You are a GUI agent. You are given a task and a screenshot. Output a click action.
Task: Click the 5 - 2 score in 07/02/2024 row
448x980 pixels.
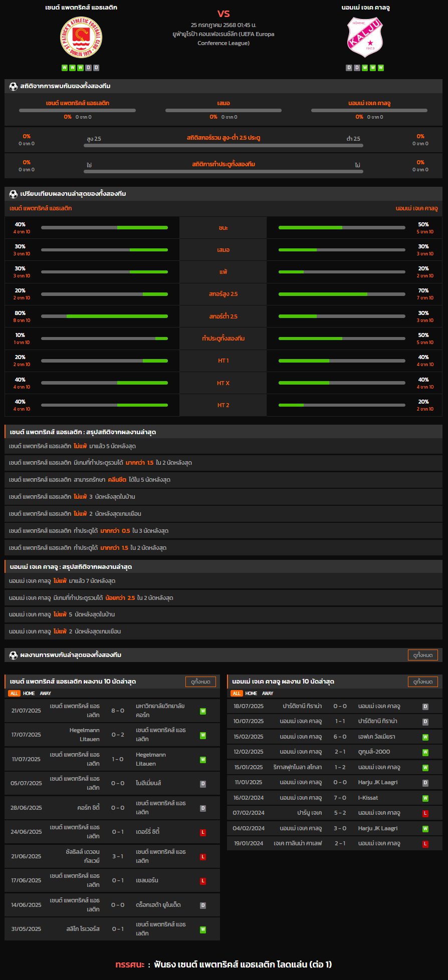click(340, 813)
